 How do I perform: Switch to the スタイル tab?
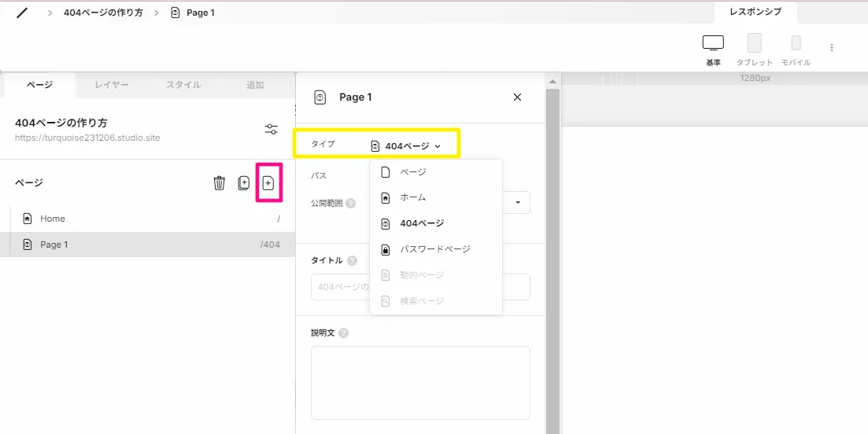183,85
